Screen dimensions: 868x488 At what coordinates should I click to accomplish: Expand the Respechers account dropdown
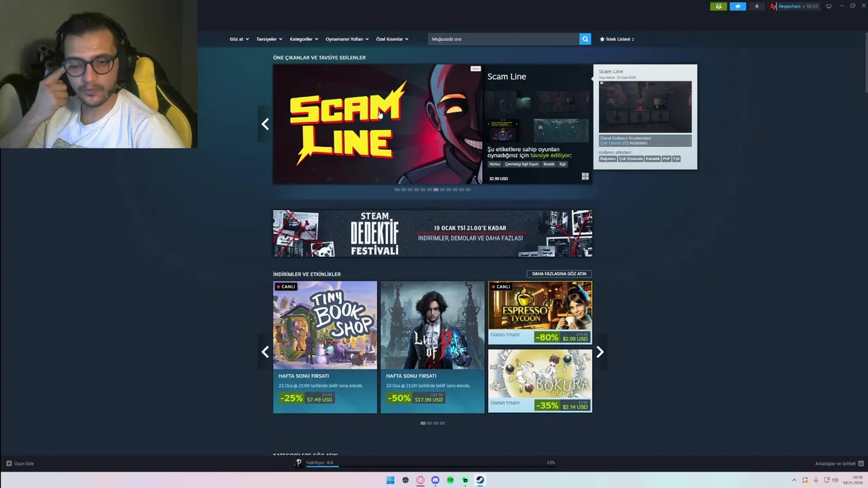pyautogui.click(x=791, y=6)
